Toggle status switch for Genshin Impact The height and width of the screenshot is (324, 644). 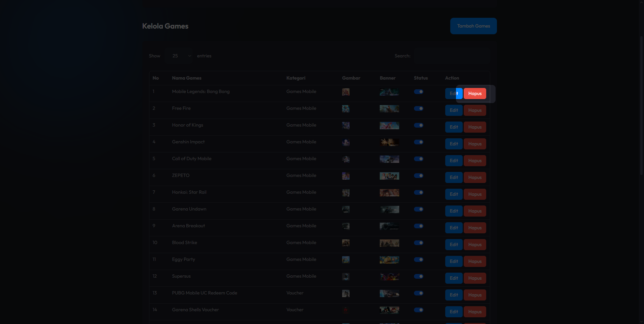[x=419, y=142]
